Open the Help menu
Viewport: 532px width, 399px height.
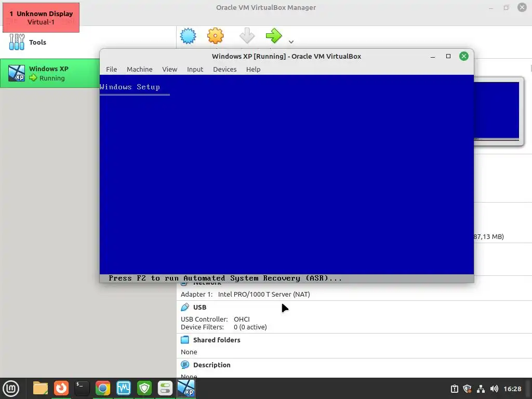point(253,69)
